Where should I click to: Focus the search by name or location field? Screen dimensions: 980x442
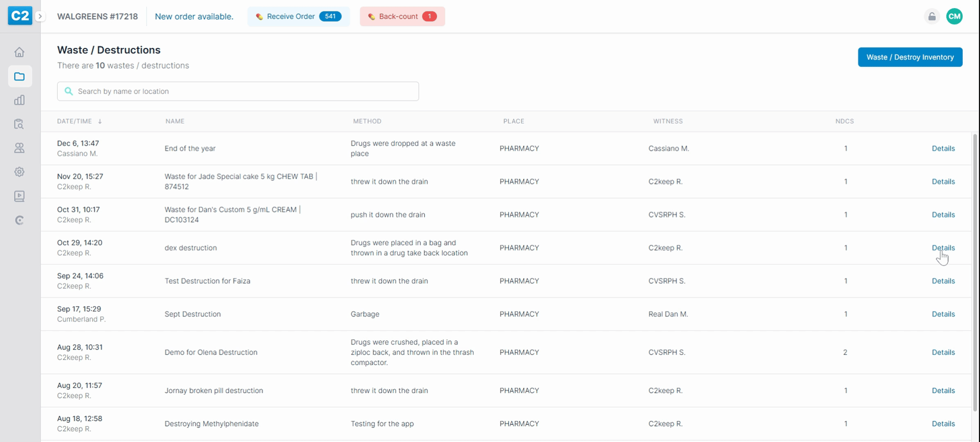coord(238,91)
